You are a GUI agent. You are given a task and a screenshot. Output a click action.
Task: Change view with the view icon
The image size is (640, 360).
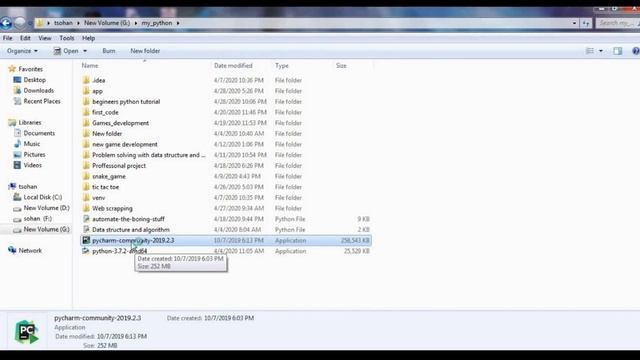click(590, 51)
